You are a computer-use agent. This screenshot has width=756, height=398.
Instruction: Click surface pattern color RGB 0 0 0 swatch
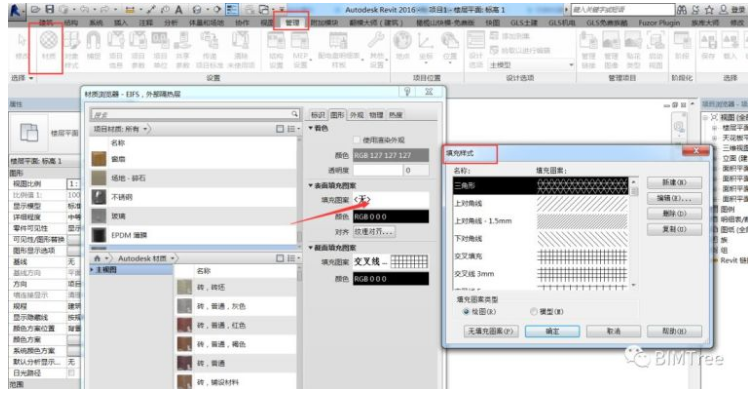(391, 217)
